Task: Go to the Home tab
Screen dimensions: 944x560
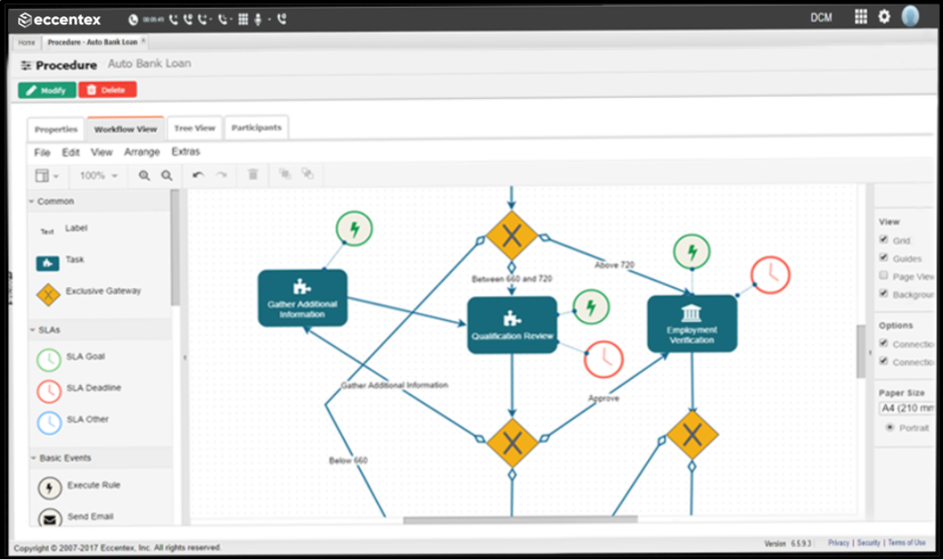Action: (x=26, y=42)
